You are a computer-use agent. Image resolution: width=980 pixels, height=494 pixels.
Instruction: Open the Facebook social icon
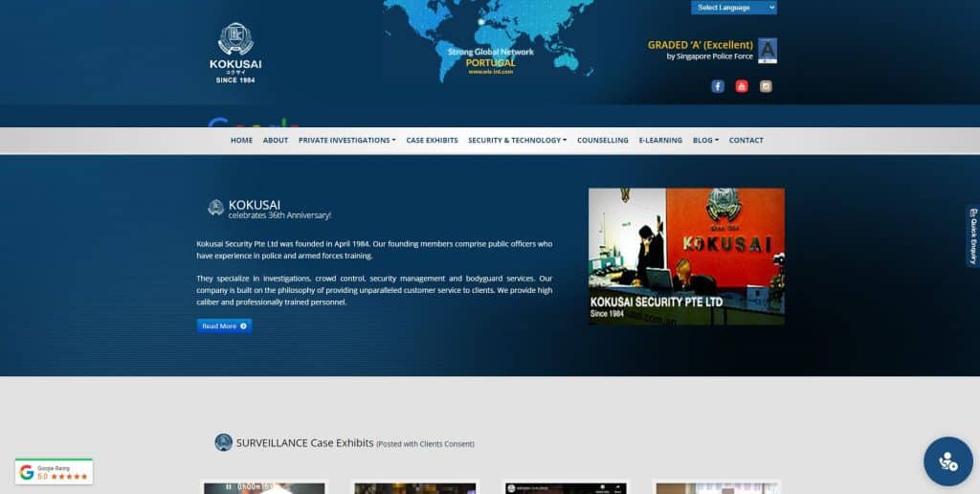point(718,86)
